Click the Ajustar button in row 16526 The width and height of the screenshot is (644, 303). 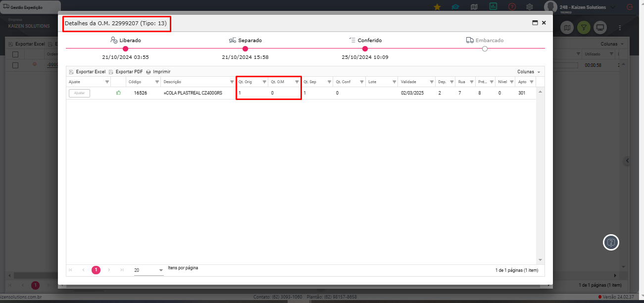point(79,93)
